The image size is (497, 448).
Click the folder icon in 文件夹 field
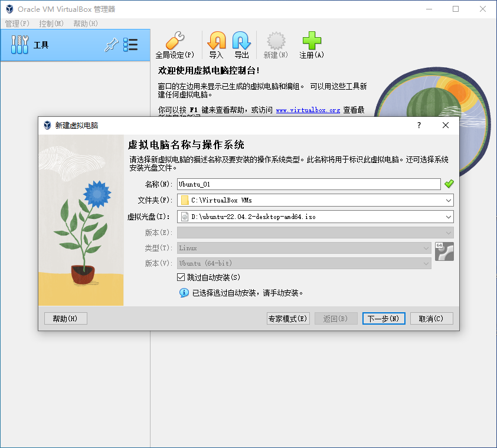click(185, 200)
